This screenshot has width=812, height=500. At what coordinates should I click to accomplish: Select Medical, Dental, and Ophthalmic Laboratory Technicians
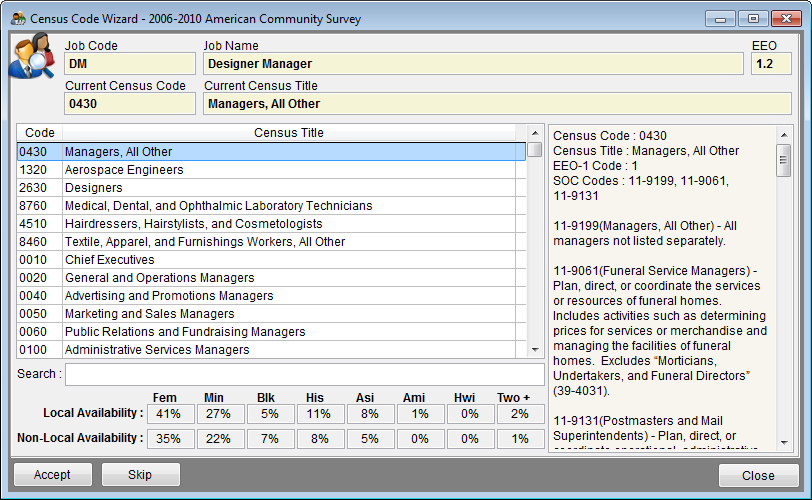tap(271, 206)
